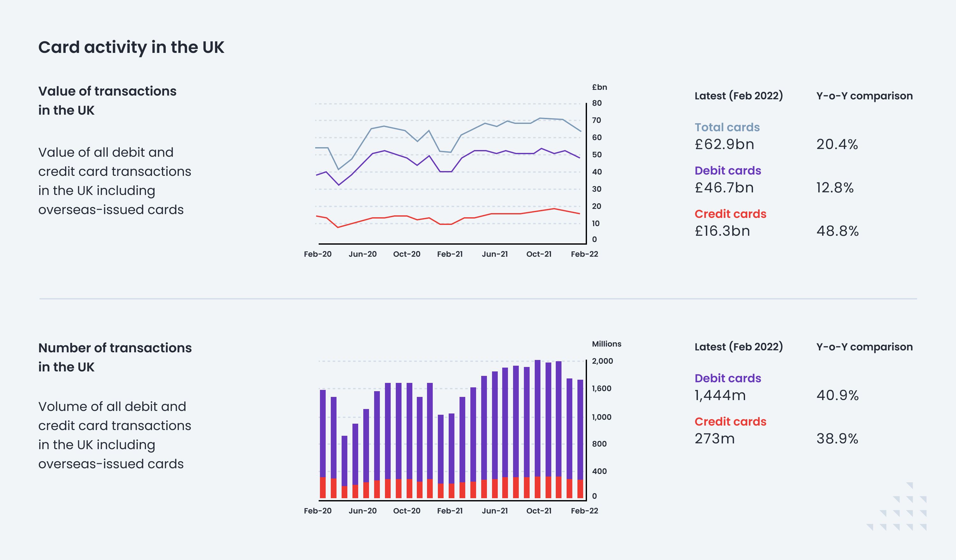
Task: Click the Y-o-Y comparison header in volume section
Action: pyautogui.click(x=864, y=347)
